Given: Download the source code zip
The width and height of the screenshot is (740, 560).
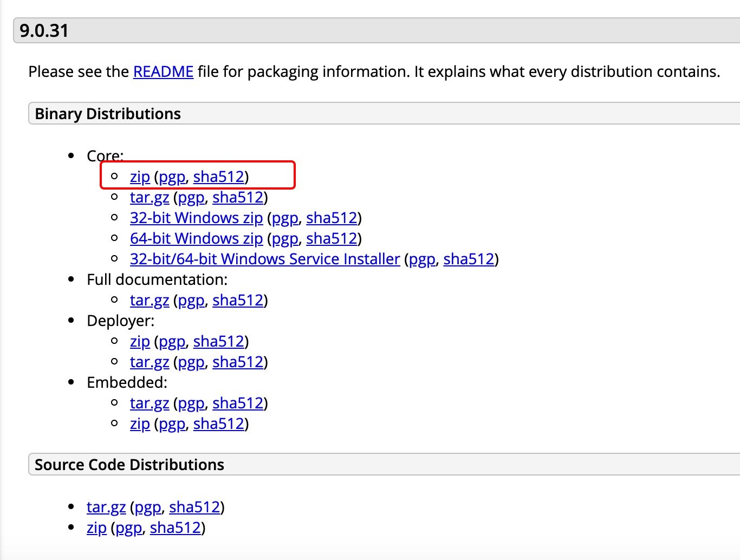Looking at the screenshot, I should (x=96, y=528).
